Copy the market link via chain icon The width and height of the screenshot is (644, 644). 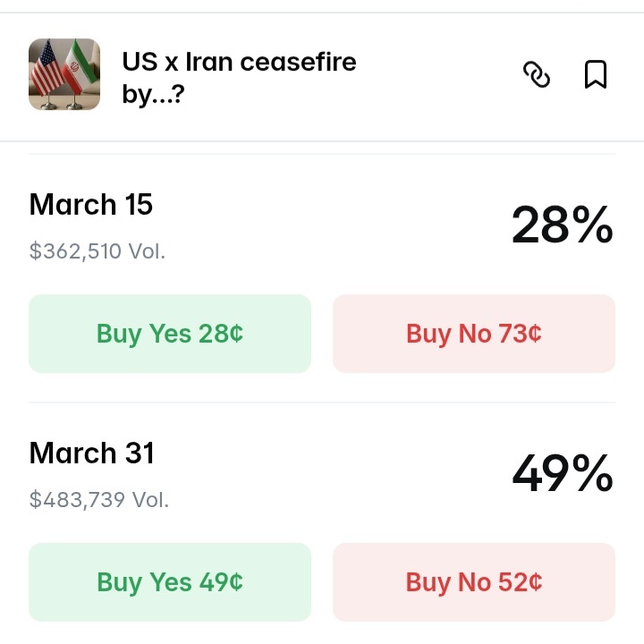pyautogui.click(x=537, y=76)
